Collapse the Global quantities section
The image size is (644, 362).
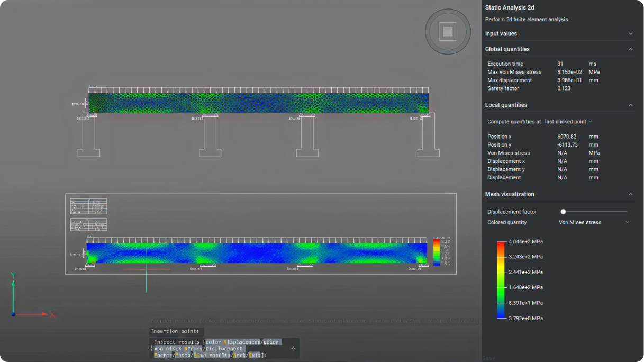coord(631,49)
